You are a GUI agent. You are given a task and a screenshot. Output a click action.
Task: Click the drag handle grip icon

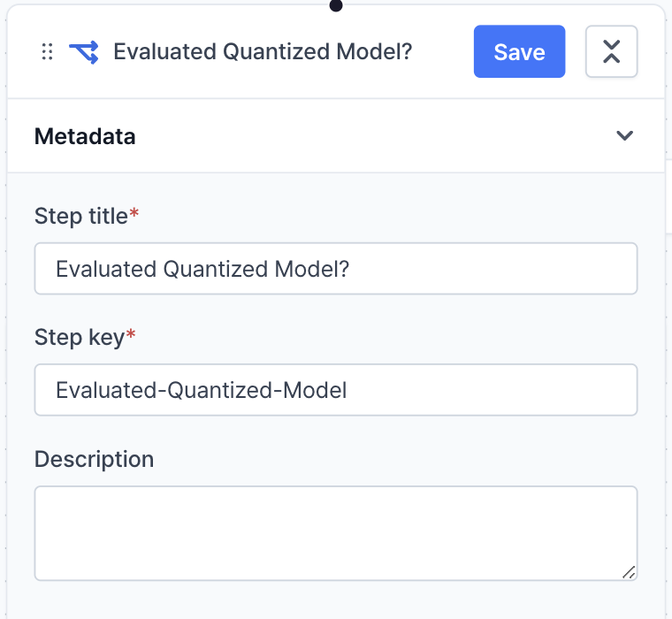point(48,52)
